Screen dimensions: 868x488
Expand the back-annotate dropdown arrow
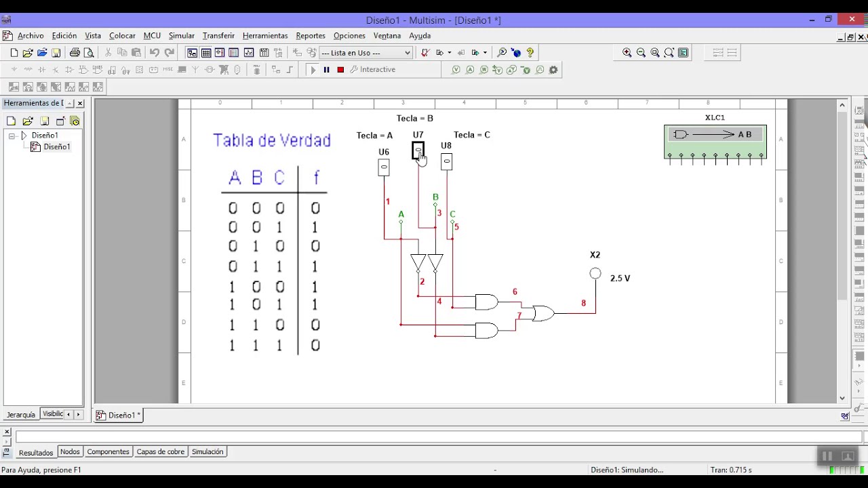pyautogui.click(x=450, y=52)
